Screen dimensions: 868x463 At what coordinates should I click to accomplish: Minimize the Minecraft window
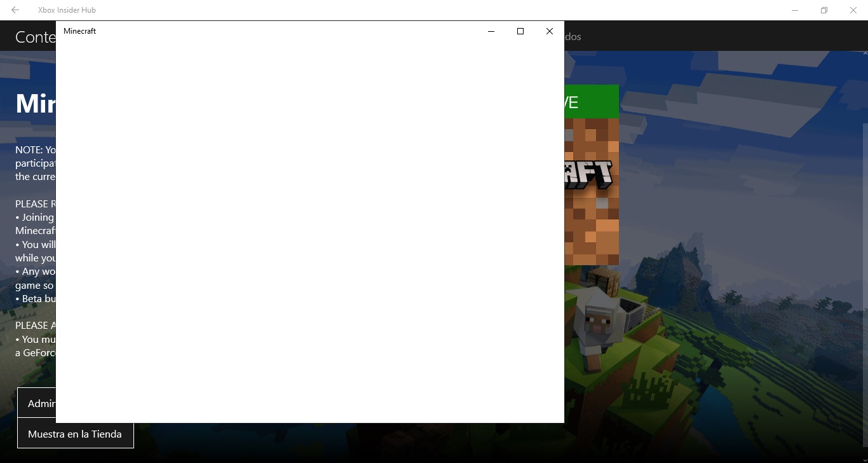tap(491, 31)
